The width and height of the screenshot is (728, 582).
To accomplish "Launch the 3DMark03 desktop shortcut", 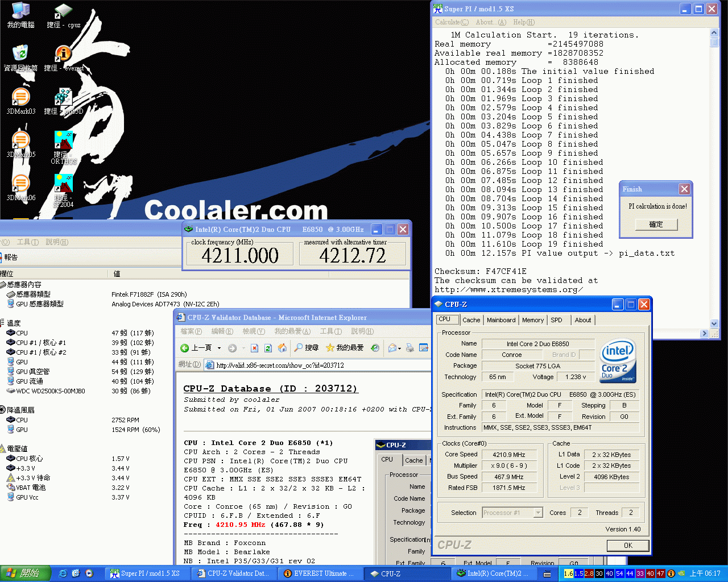I will (x=20, y=101).
